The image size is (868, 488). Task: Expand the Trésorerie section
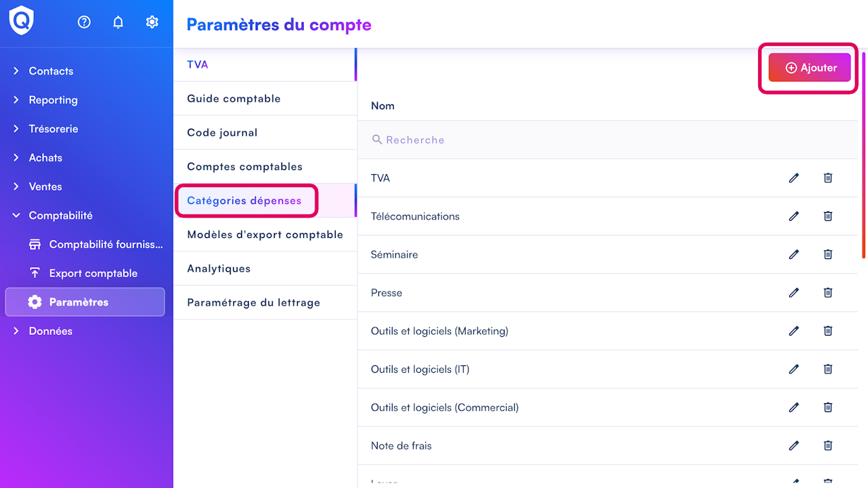point(53,129)
